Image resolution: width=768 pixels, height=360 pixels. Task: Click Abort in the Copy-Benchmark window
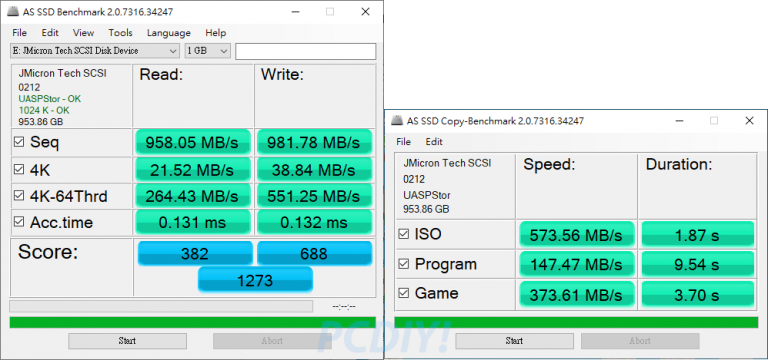[640, 341]
